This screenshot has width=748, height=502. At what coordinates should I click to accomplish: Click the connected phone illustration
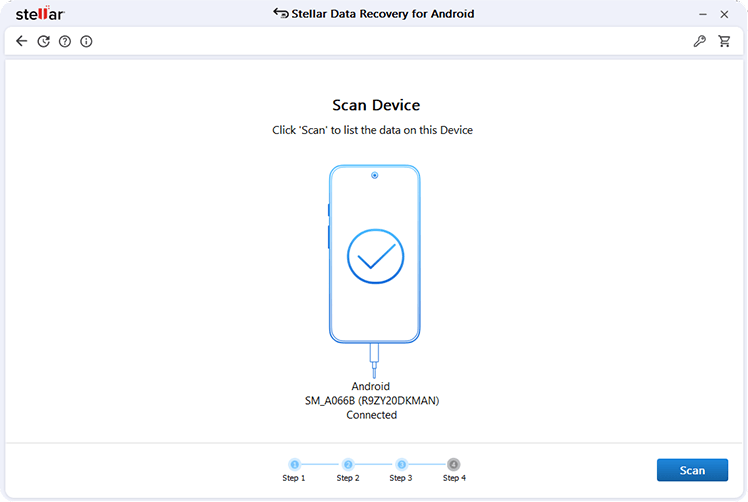pyautogui.click(x=374, y=271)
